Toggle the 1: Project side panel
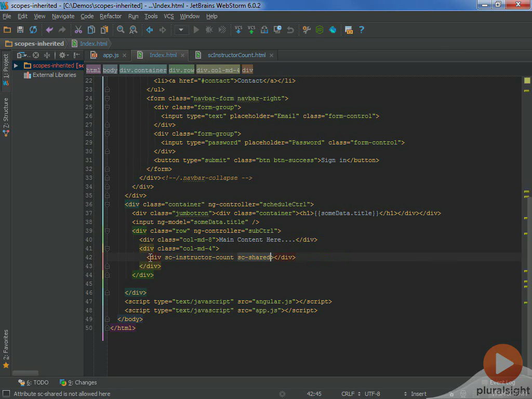The width and height of the screenshot is (532, 399). 6,69
